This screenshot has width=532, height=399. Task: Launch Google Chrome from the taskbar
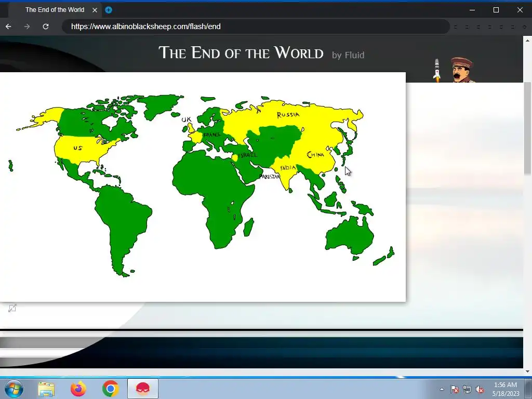(x=110, y=389)
